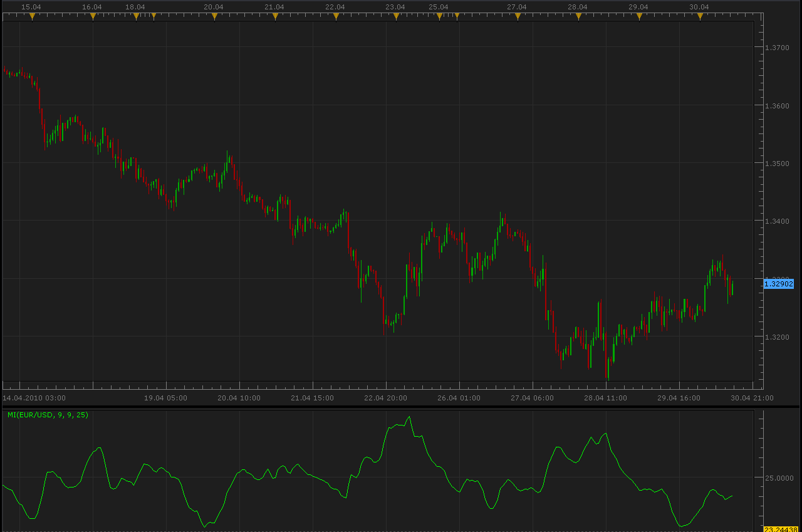Click the last candlestick on the price chart
802x532 pixels.
click(x=732, y=288)
